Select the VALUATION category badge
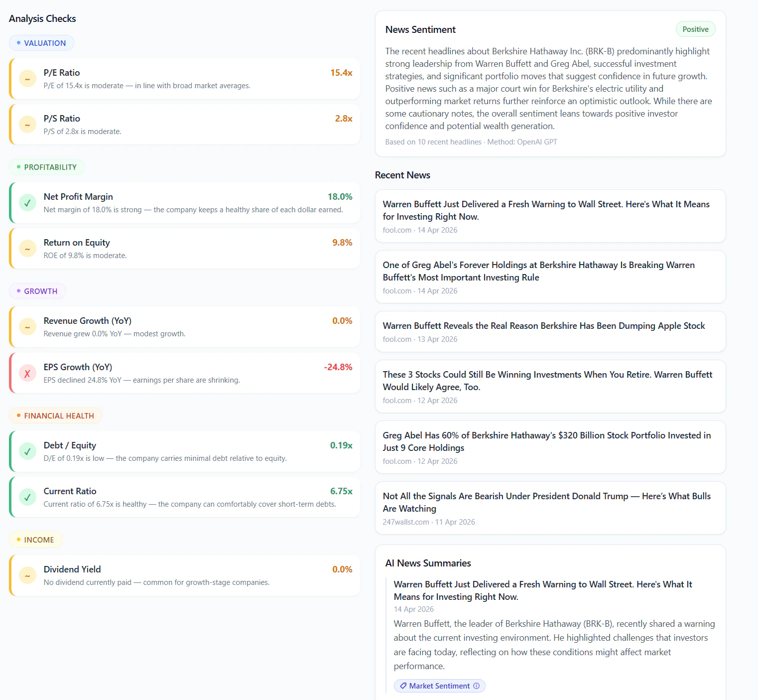This screenshot has height=700, width=758. pos(41,43)
